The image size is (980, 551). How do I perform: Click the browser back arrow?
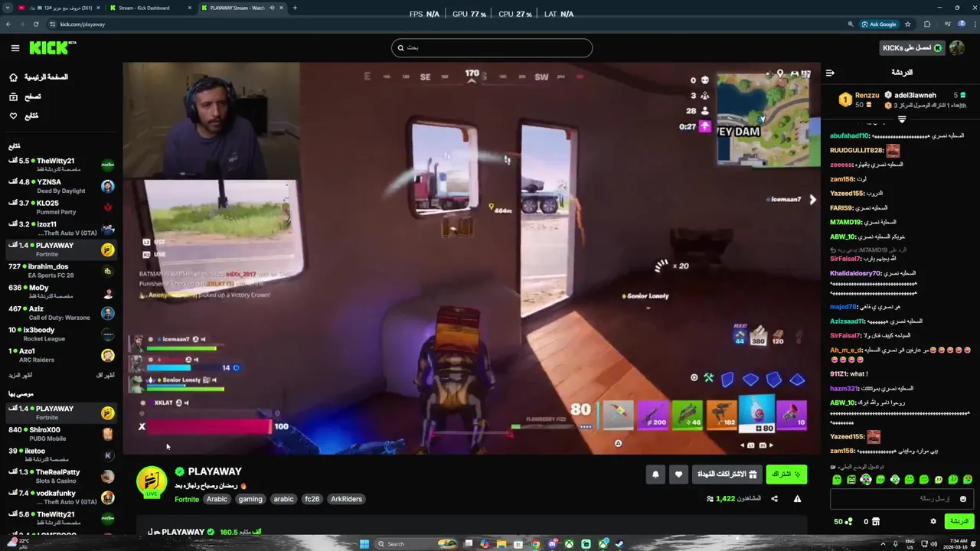click(8, 24)
